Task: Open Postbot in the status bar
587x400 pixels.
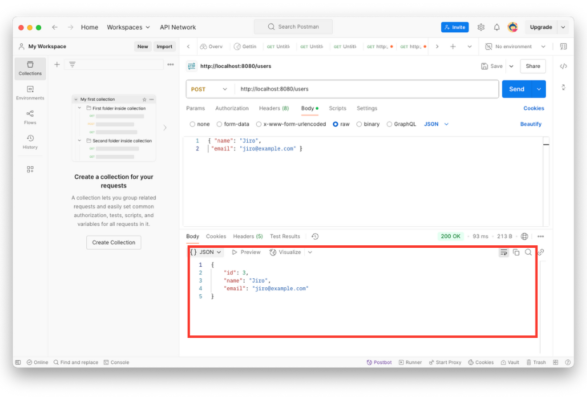Action: click(379, 362)
